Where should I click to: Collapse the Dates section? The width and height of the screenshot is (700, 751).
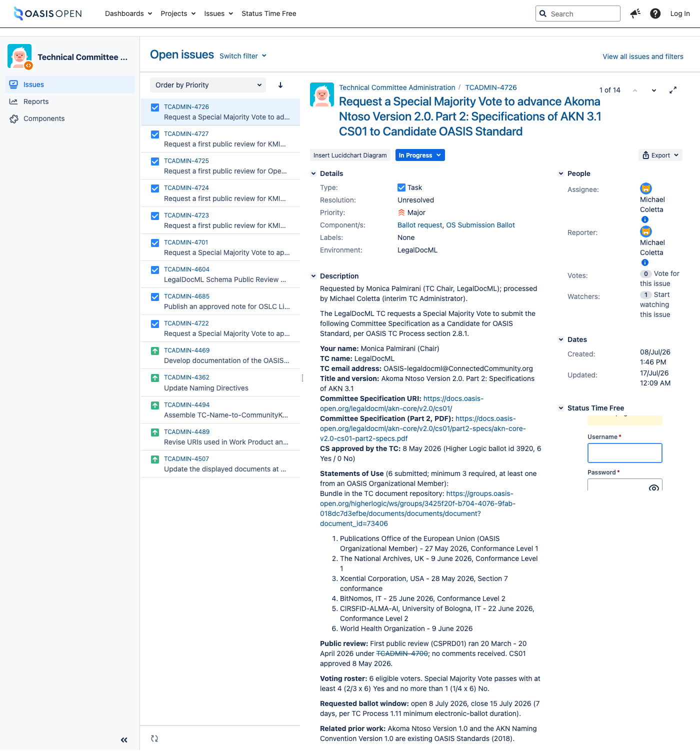[561, 339]
